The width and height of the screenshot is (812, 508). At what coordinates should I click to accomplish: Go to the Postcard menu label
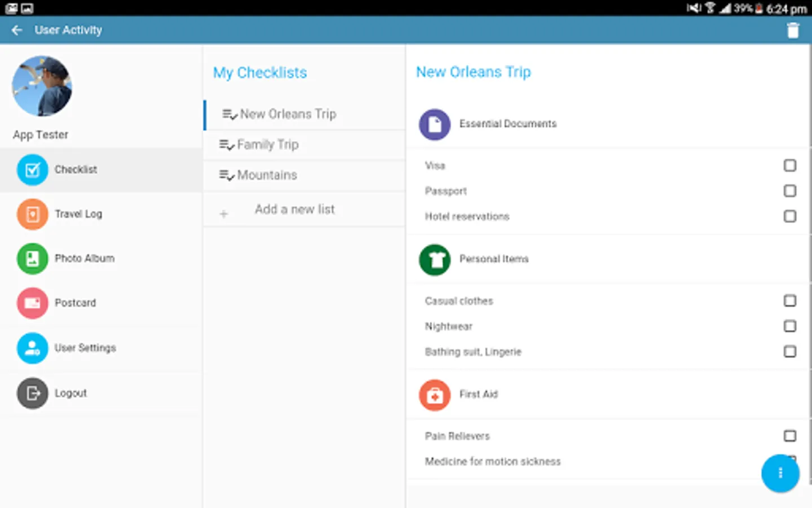pos(76,303)
